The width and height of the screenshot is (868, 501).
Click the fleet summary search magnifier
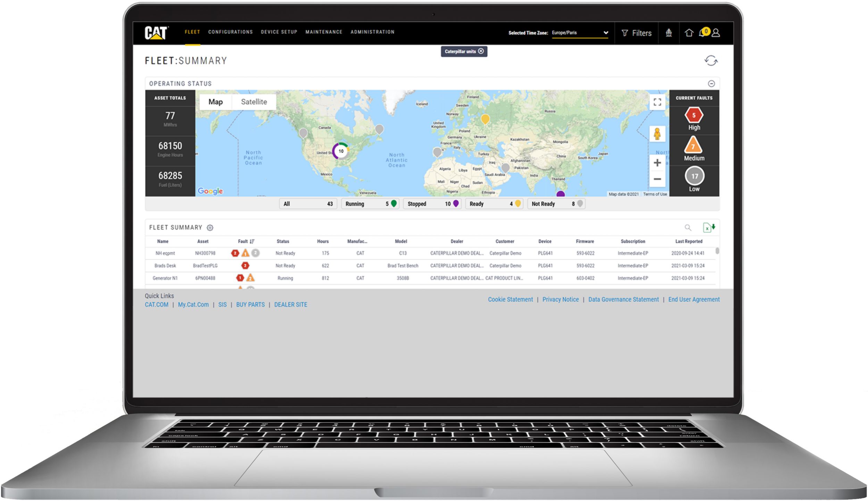(687, 228)
